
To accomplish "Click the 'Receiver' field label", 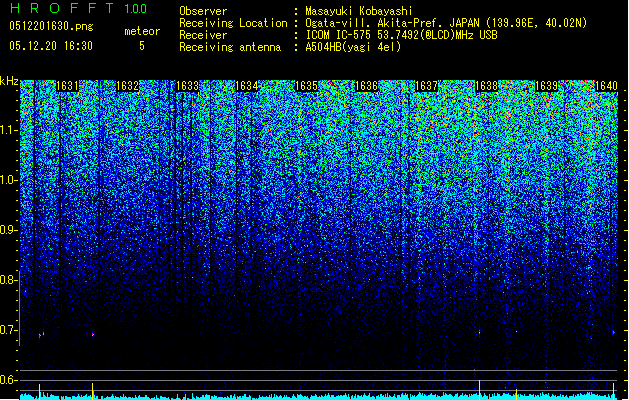I will (x=203, y=35).
